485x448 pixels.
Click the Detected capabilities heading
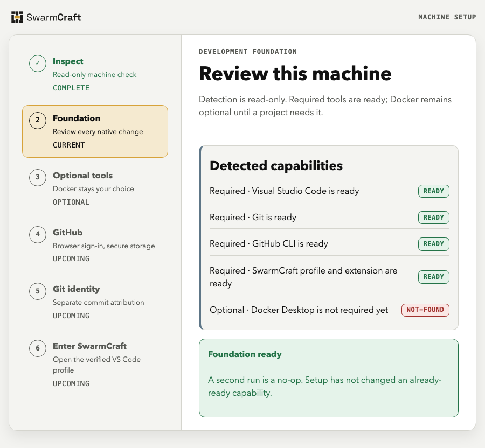[x=276, y=166]
